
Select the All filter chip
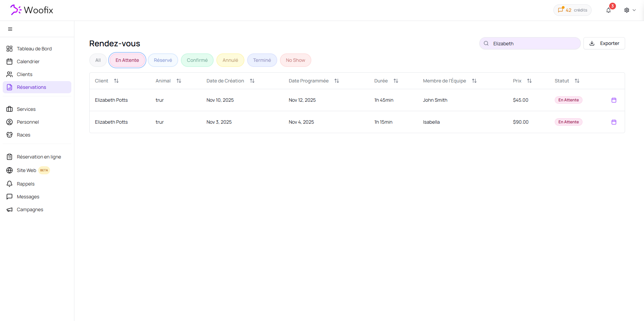click(98, 60)
